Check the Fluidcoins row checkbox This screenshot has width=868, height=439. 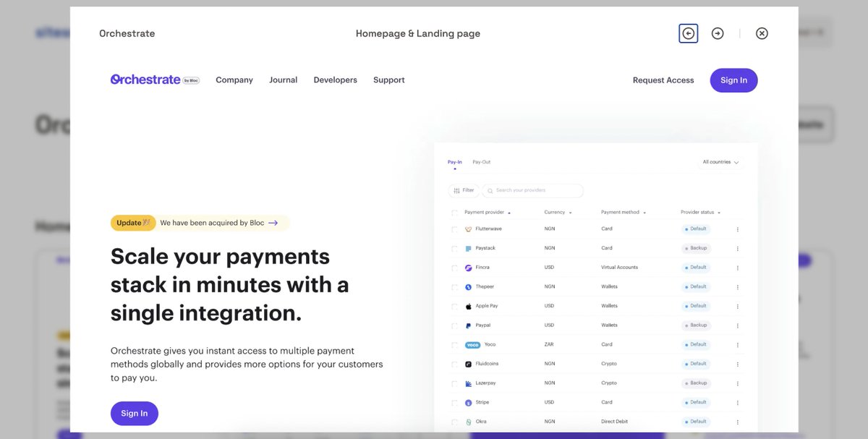click(x=454, y=365)
